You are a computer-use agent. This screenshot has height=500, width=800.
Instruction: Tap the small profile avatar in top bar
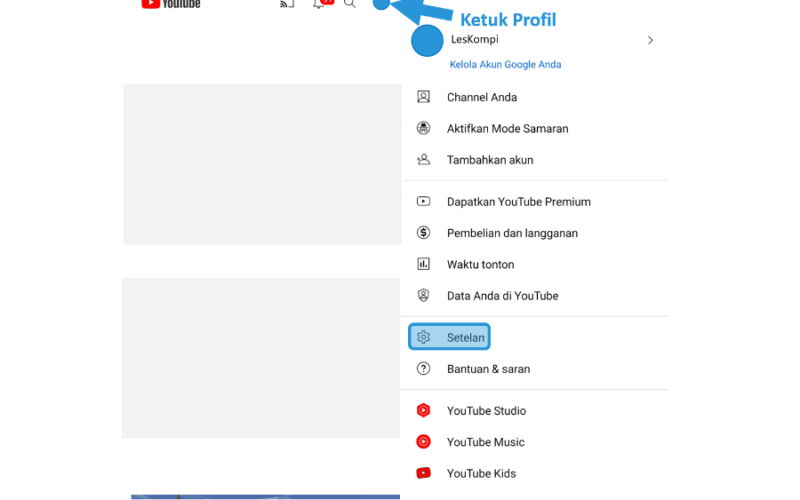pyautogui.click(x=381, y=4)
